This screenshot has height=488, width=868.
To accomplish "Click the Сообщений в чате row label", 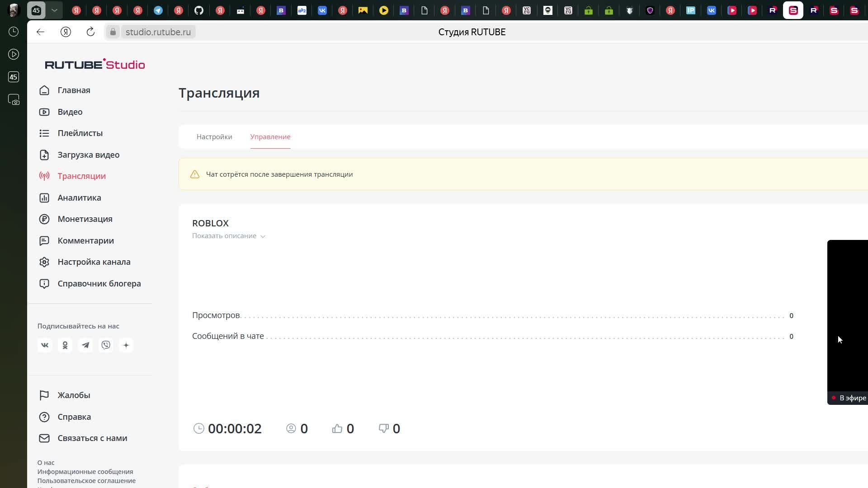I will (228, 336).
